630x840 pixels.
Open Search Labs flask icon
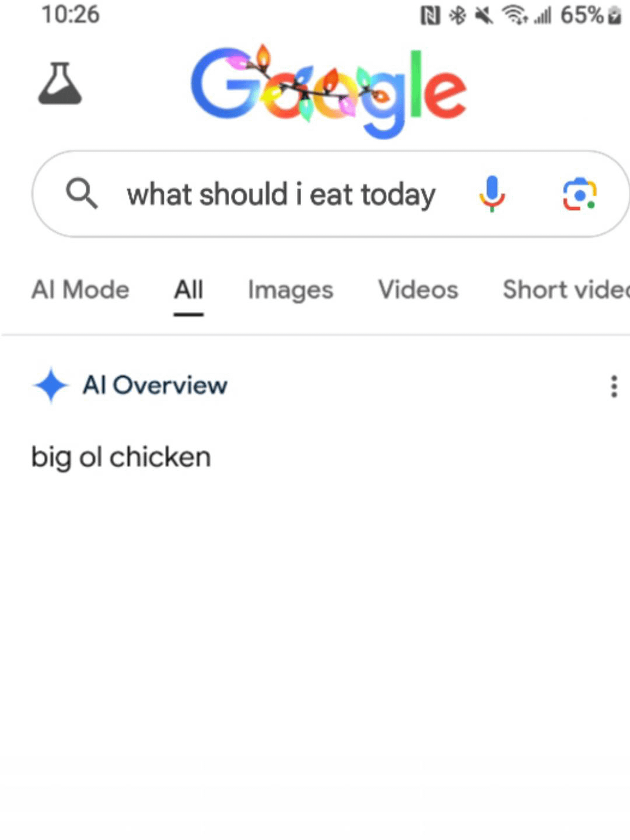coord(60,83)
